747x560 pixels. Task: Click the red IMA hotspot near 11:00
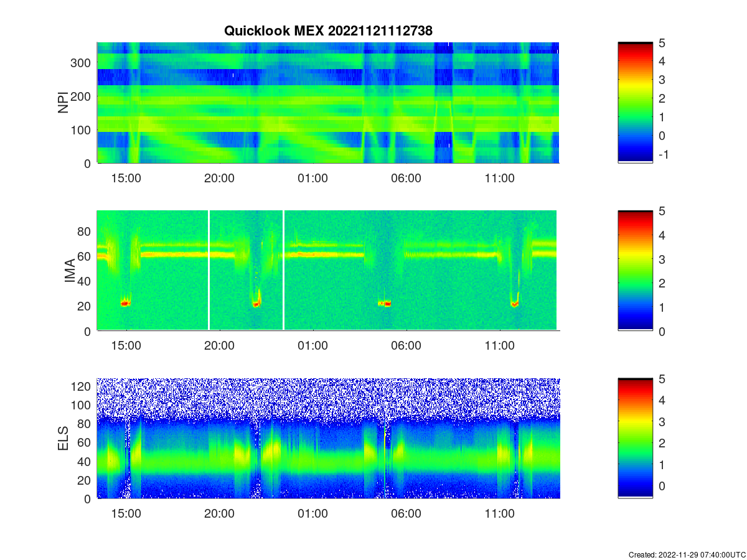[515, 304]
